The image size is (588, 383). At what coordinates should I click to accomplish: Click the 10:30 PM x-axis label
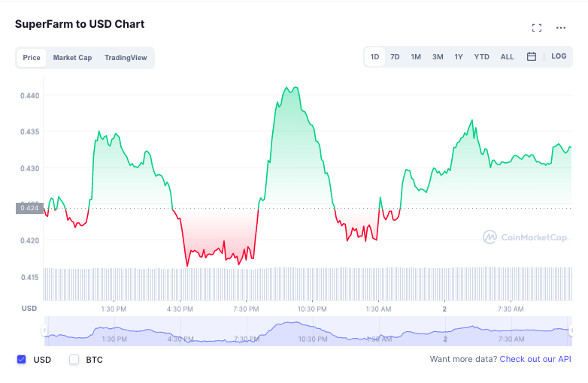click(x=312, y=309)
